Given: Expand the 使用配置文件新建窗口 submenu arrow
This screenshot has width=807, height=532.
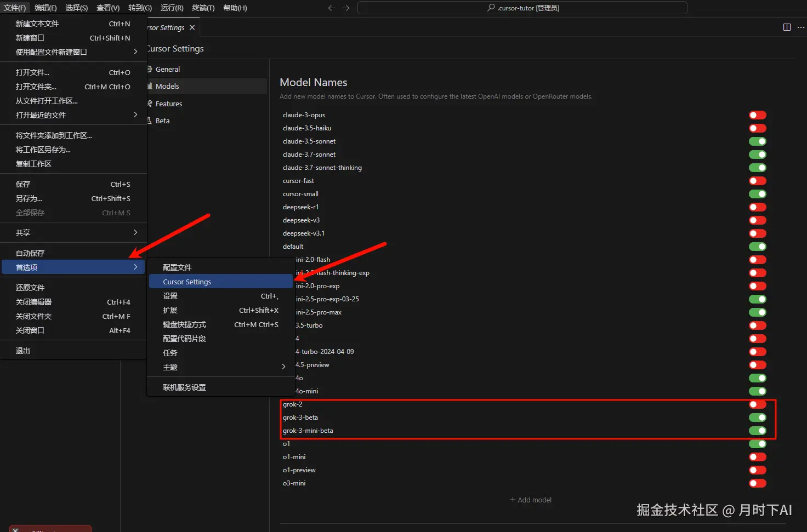Looking at the screenshot, I should pos(135,52).
